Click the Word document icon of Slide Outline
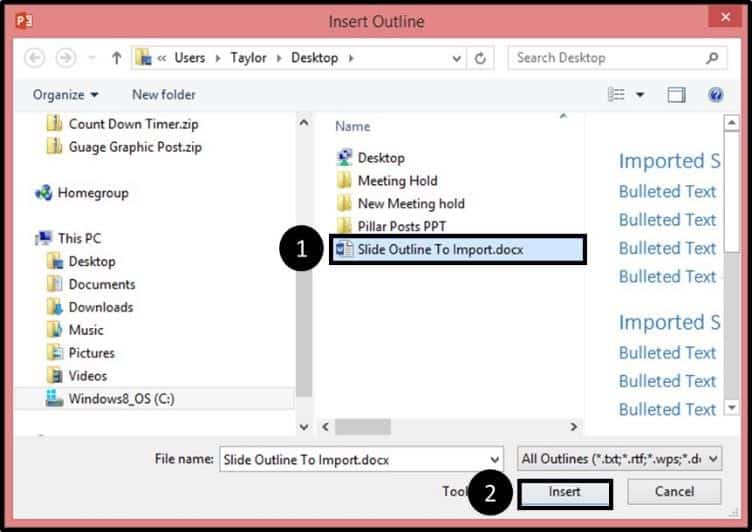This screenshot has width=752, height=532. pos(344,249)
